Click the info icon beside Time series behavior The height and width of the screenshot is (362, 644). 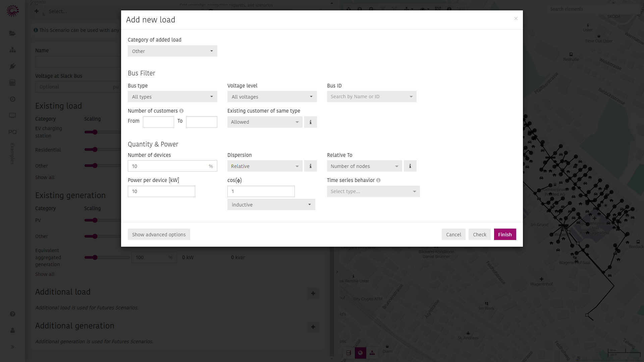point(378,180)
